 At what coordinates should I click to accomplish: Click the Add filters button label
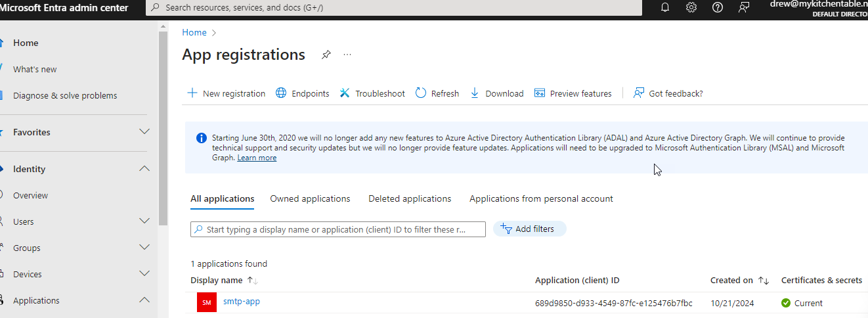point(535,229)
